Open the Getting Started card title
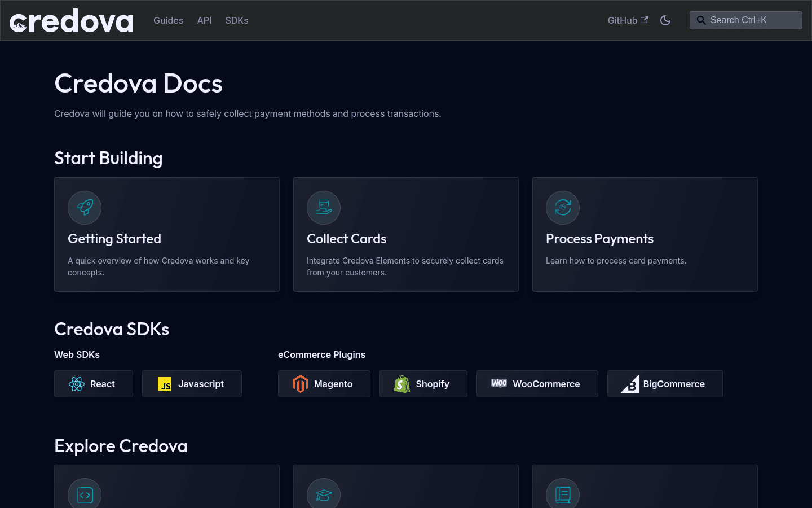Image resolution: width=812 pixels, height=508 pixels. click(114, 239)
